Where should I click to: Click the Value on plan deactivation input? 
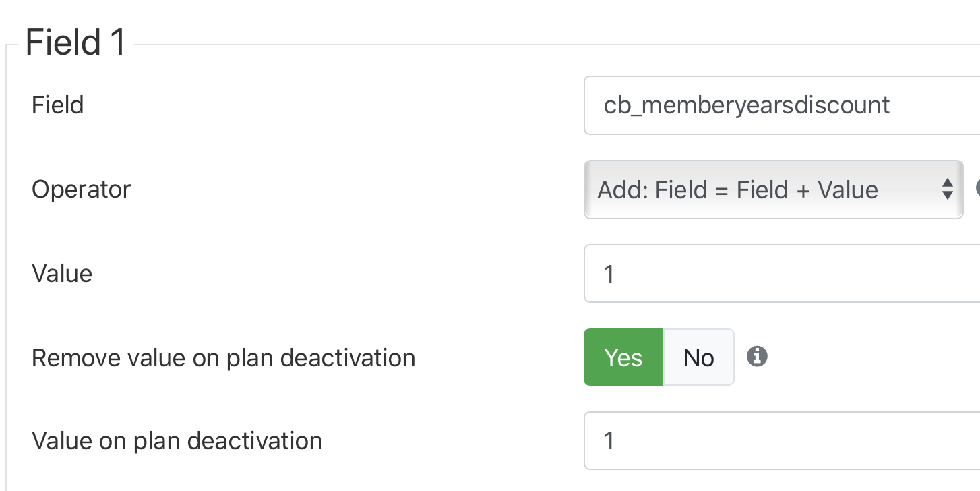click(x=782, y=440)
